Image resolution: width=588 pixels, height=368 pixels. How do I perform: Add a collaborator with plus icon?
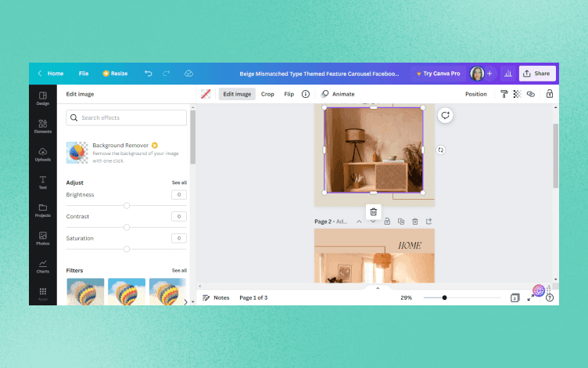[x=489, y=74]
